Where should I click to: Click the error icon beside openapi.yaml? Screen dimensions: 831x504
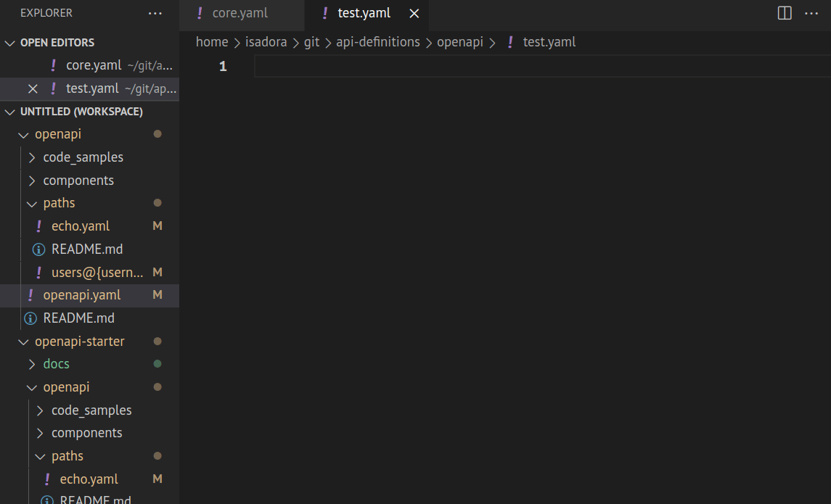click(x=30, y=294)
